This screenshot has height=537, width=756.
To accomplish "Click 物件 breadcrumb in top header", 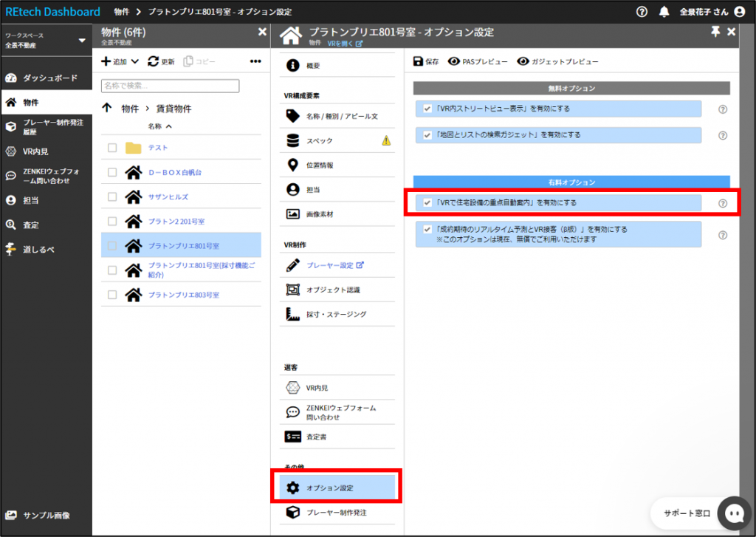I will pos(122,12).
